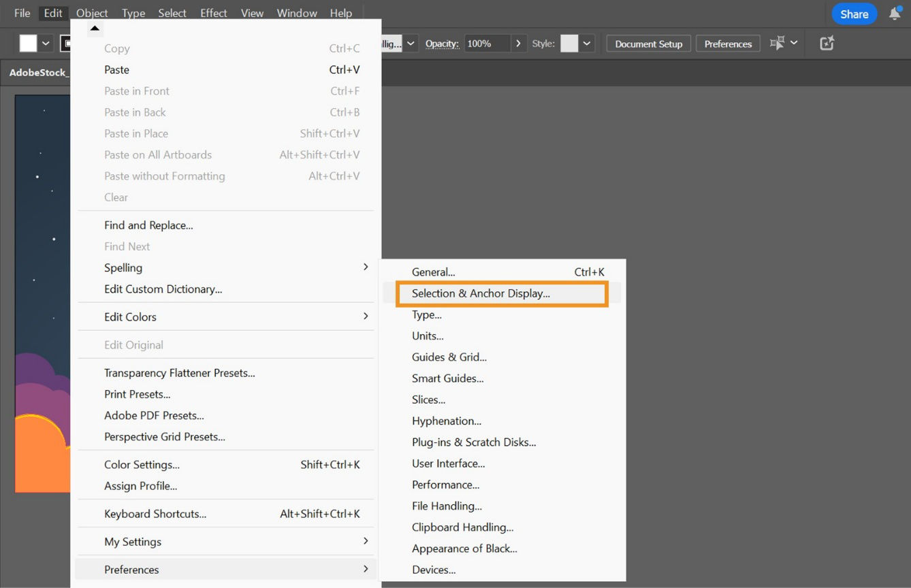Open Preferences using the toolbar button

click(727, 43)
